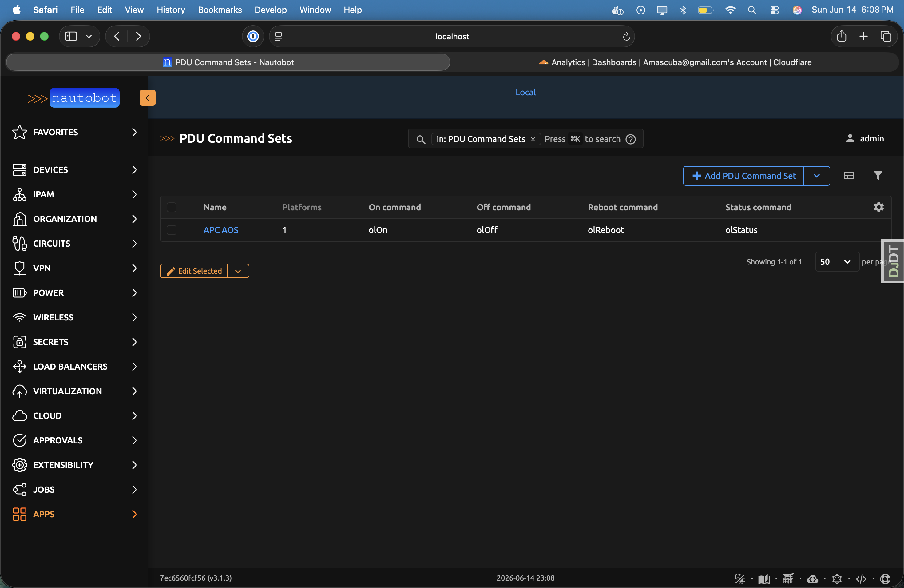
Task: Open the 50 per page dropdown
Action: point(837,261)
